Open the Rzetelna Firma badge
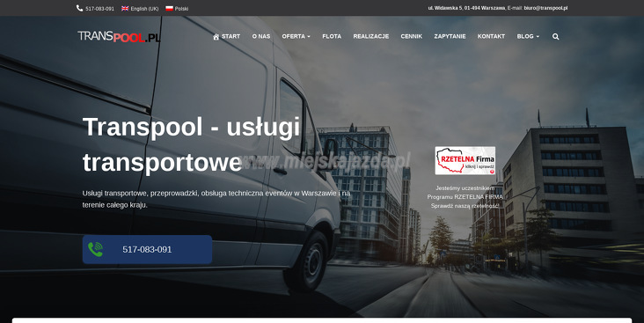Image resolution: width=644 pixels, height=323 pixels. click(465, 160)
